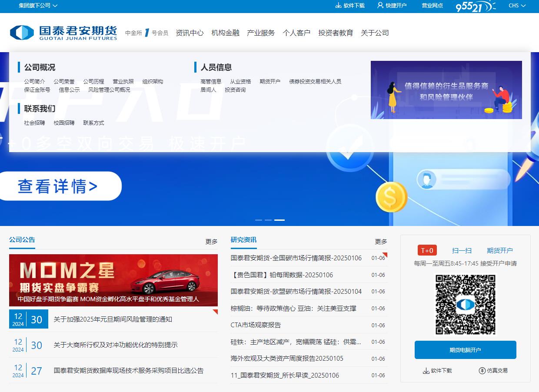Image resolution: width=539 pixels, height=392 pixels.
Task: Click 投资咨询 link
Action: tap(235, 90)
